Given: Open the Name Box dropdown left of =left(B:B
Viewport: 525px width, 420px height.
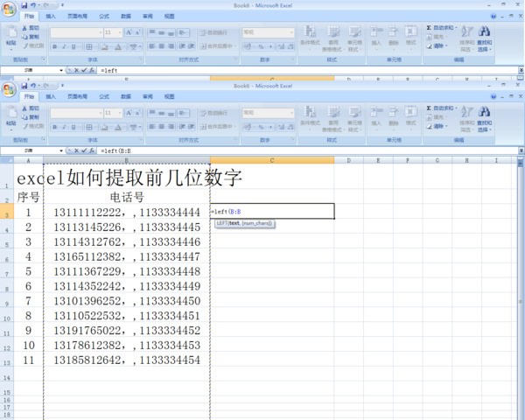Looking at the screenshot, I should (x=60, y=150).
